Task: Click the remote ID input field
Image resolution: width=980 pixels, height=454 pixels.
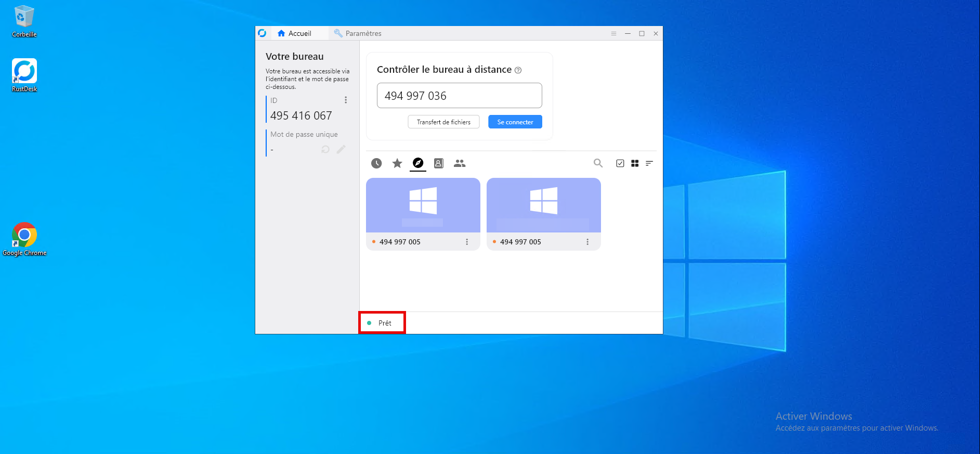Action: (459, 96)
